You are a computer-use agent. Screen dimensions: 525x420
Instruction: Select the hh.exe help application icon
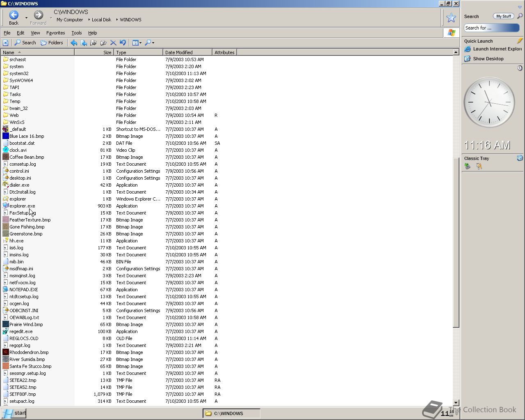6,241
